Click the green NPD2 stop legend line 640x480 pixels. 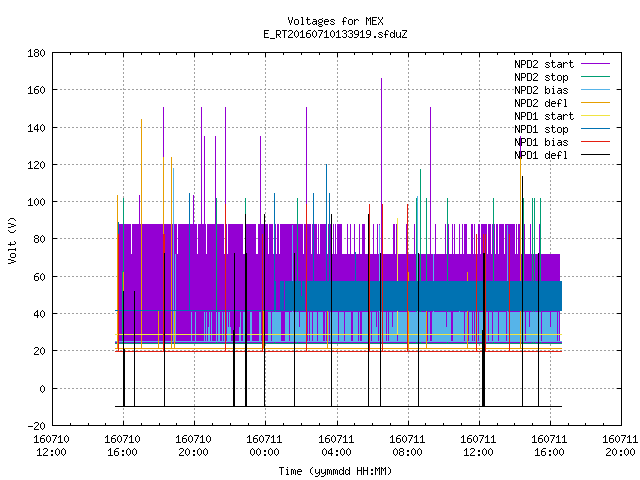coord(596,77)
